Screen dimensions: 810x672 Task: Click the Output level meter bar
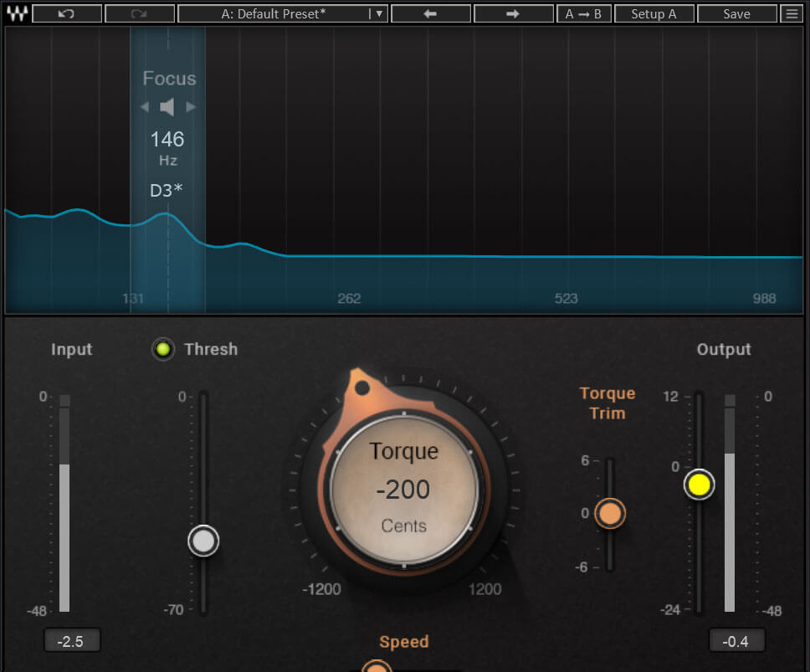pyautogui.click(x=730, y=504)
